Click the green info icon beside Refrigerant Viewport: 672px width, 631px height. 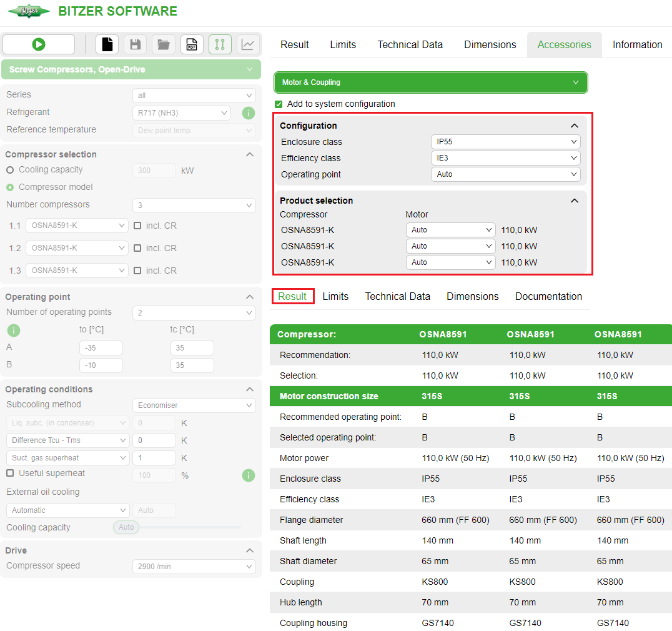248,113
